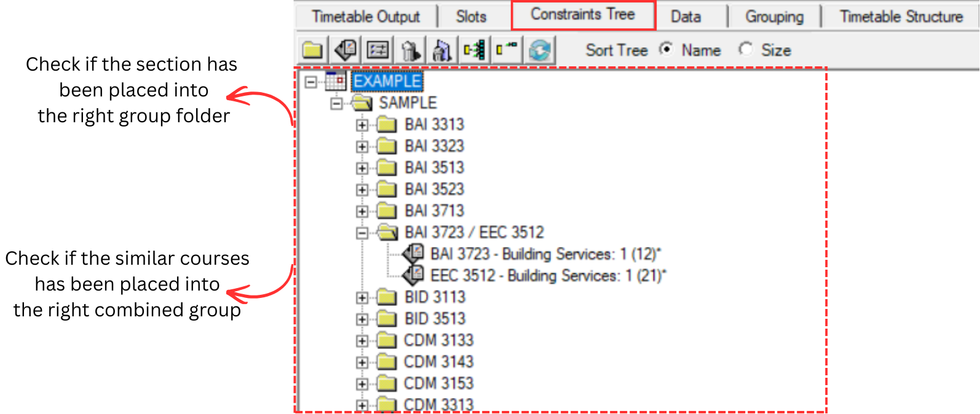The image size is (980, 414).
Task: Expand the CDM 3133 group
Action: click(x=362, y=341)
